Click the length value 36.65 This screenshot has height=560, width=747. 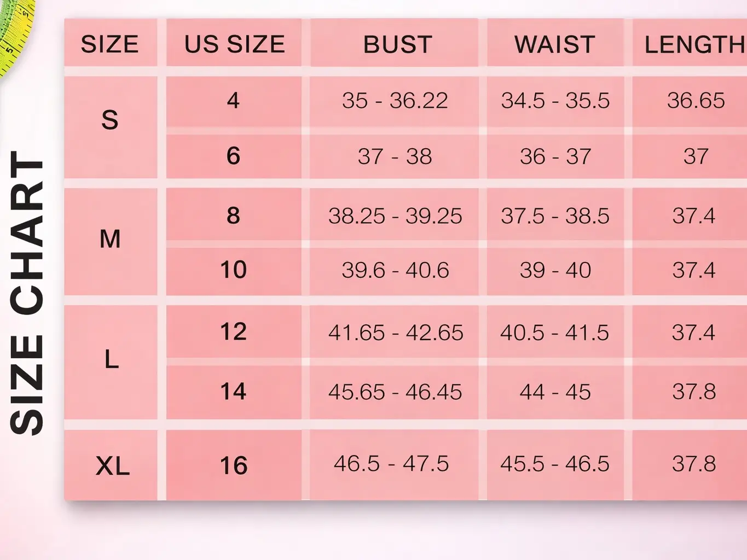click(x=696, y=101)
